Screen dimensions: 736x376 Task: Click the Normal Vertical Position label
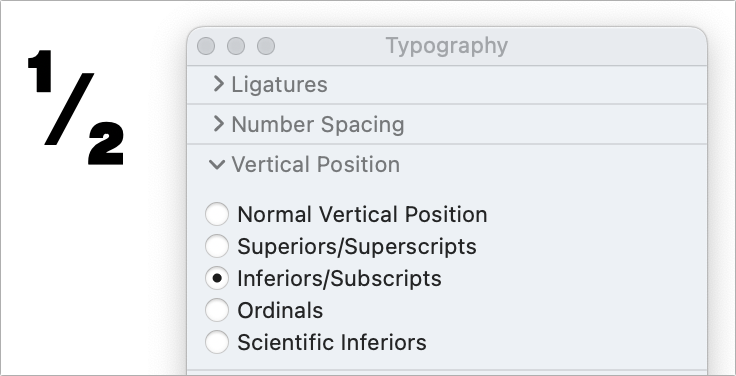coord(362,215)
